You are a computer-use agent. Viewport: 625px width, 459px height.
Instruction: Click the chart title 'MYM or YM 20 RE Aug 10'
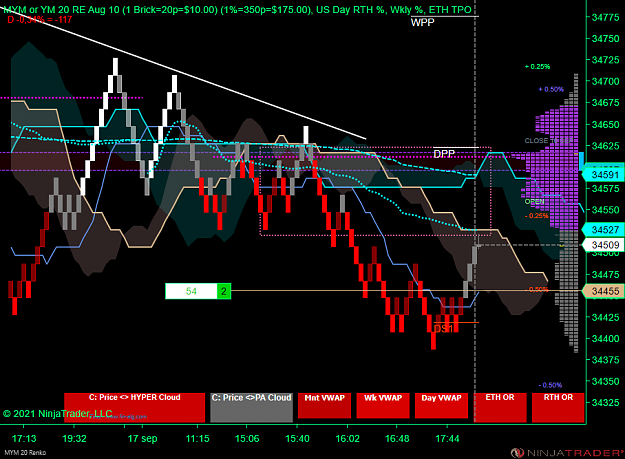[x=62, y=10]
